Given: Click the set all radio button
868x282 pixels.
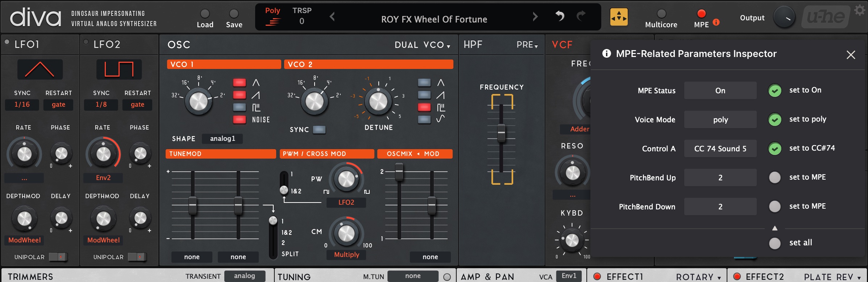Looking at the screenshot, I should [x=775, y=243].
